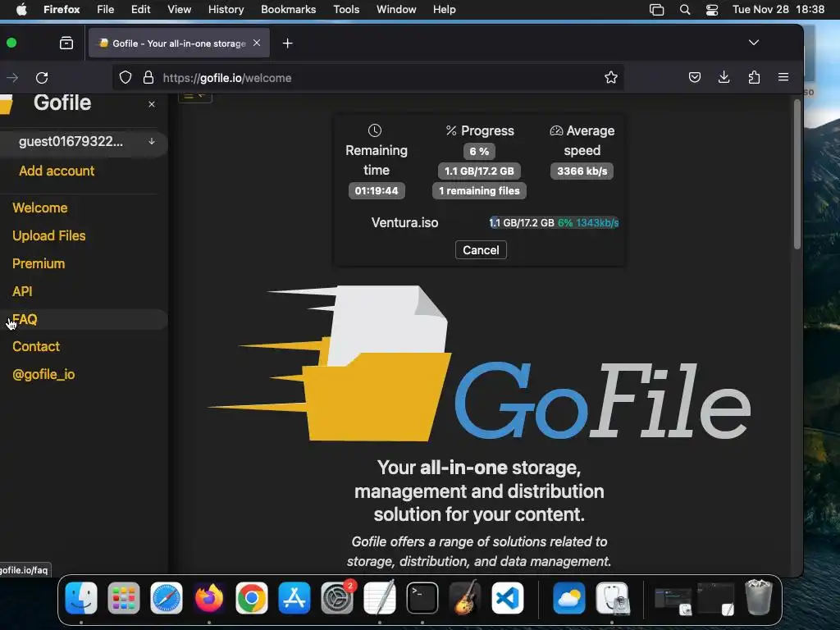Open System Settings with badge 2
Image resolution: width=840 pixels, height=630 pixels.
click(337, 598)
